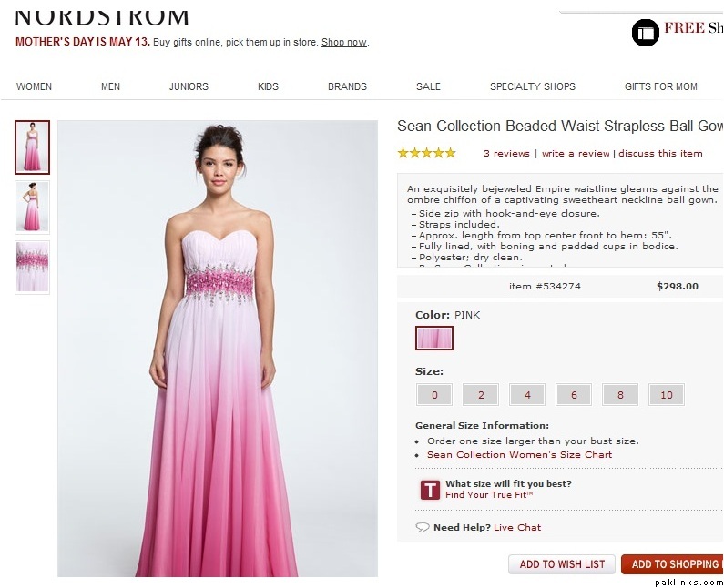
Task: Open the SPECIALTY SHOPS menu
Action: click(533, 86)
